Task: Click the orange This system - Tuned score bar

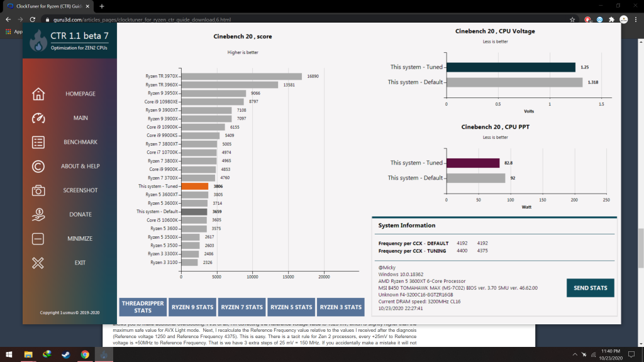Action: coord(195,186)
